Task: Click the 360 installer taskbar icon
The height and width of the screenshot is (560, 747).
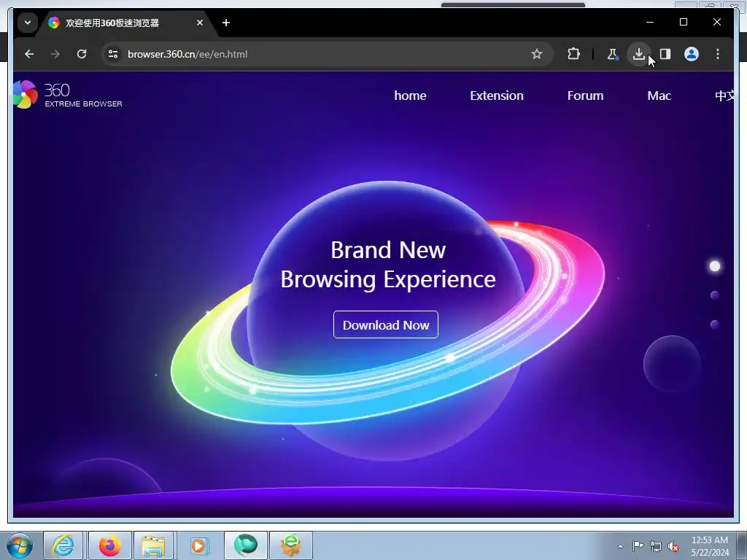Action: pyautogui.click(x=291, y=545)
